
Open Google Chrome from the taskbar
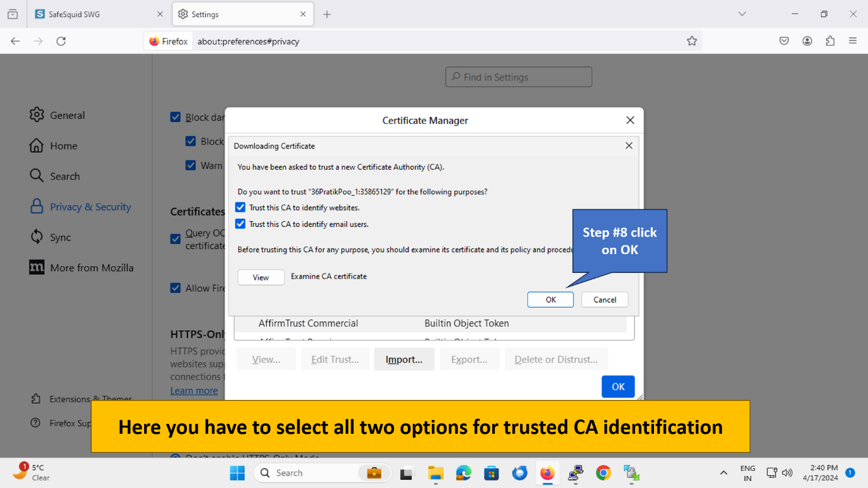coord(603,473)
